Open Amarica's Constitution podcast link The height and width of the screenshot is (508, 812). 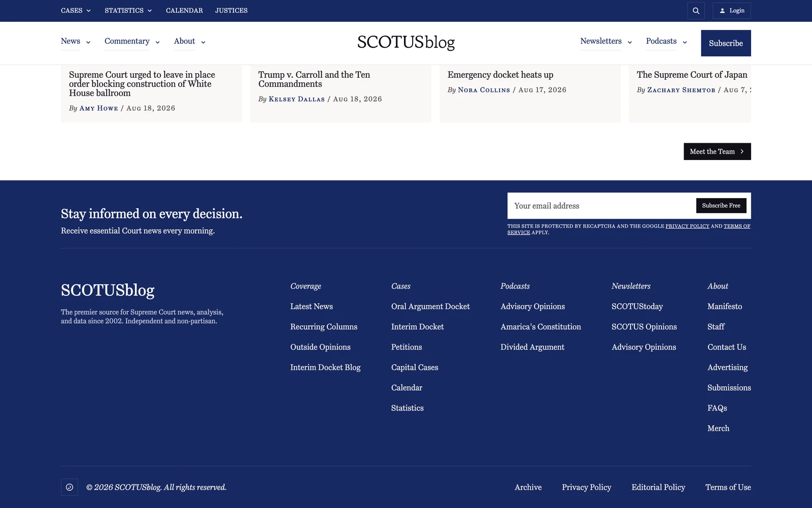(x=540, y=327)
